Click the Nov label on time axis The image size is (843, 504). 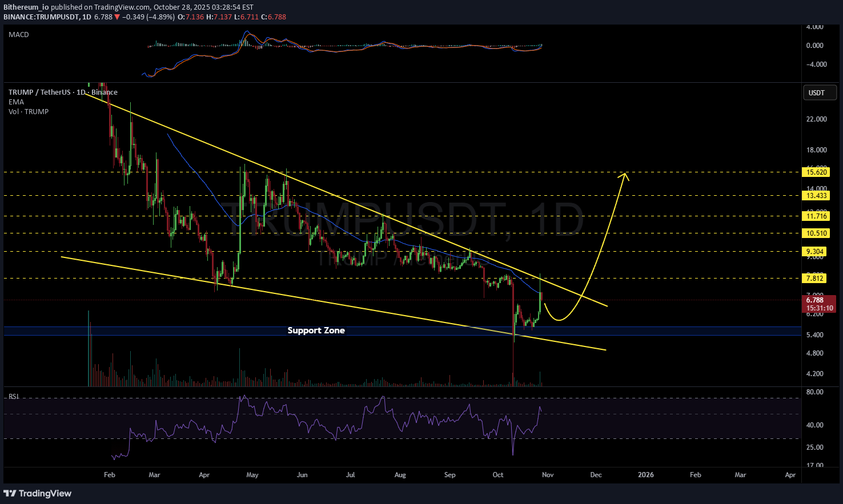[x=547, y=475]
